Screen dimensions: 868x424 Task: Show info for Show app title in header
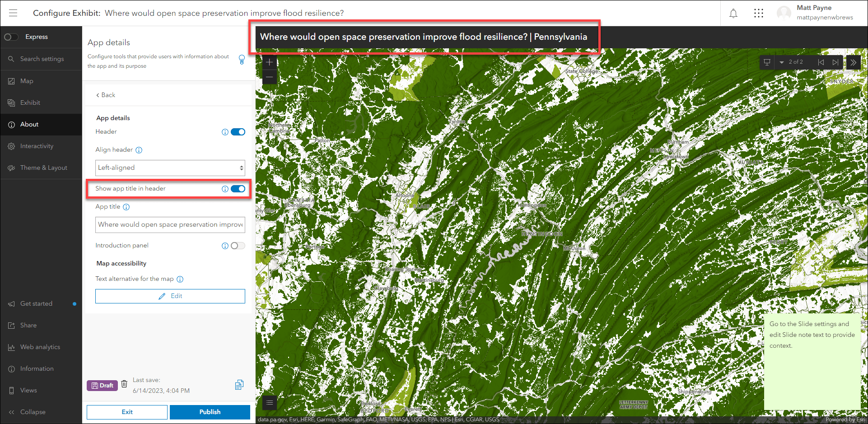pyautogui.click(x=225, y=189)
